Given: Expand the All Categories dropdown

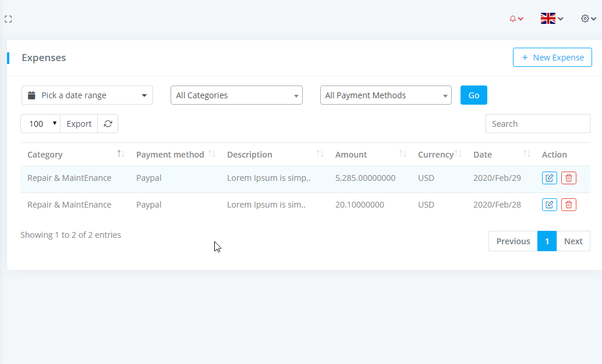Looking at the screenshot, I should 236,95.
